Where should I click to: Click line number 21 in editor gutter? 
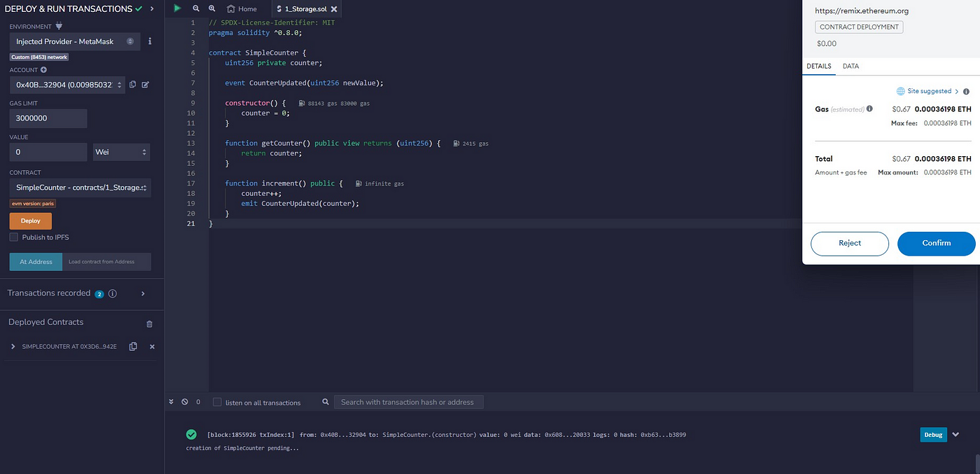coord(191,223)
